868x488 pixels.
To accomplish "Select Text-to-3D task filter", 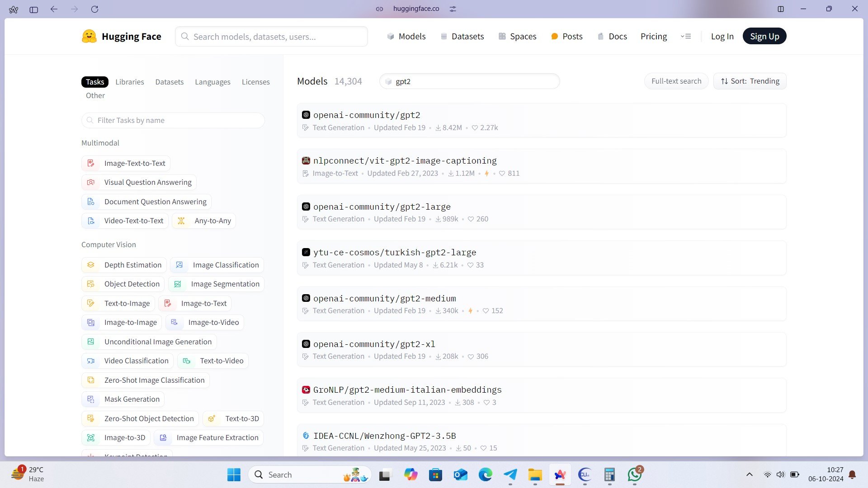I will (x=233, y=418).
